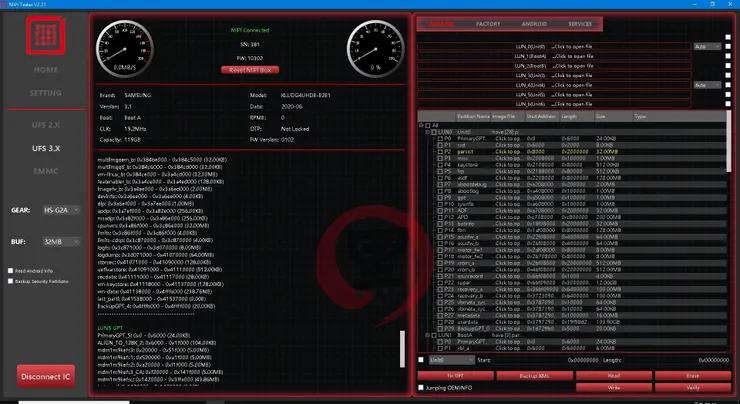
Task: Switch to the ANDROID tab
Action: [534, 24]
